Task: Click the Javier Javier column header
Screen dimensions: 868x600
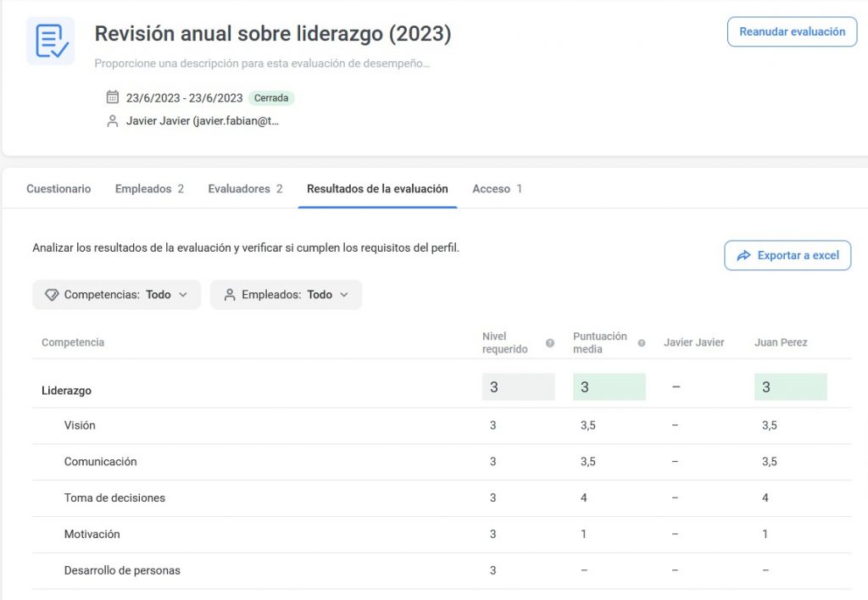Action: point(693,342)
